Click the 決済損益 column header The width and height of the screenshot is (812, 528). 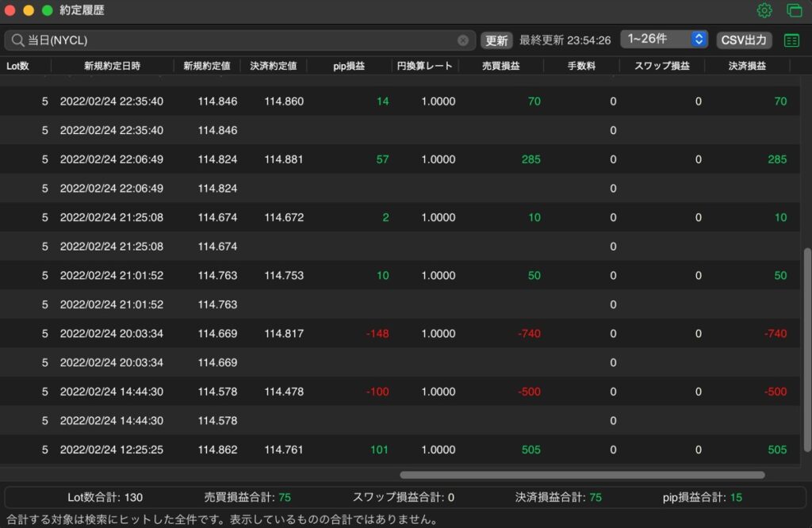(x=747, y=66)
